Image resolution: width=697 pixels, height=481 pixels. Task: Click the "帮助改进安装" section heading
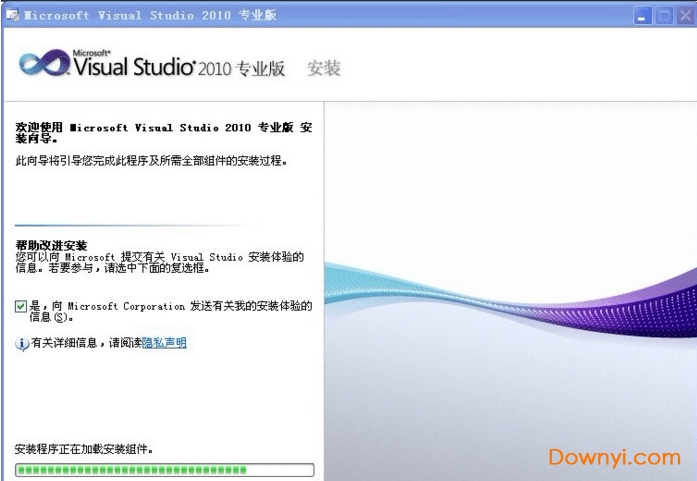[51, 245]
